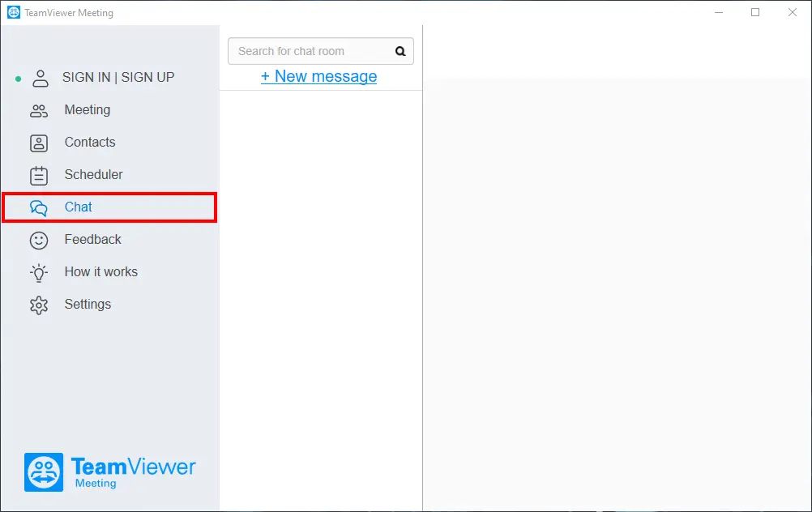Start a chat with + New message
The image size is (812, 512).
point(319,76)
